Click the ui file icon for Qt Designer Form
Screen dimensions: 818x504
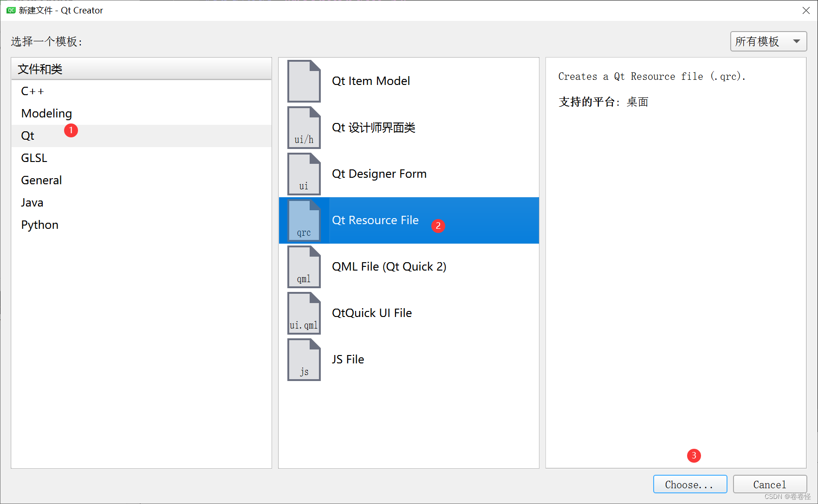[304, 174]
